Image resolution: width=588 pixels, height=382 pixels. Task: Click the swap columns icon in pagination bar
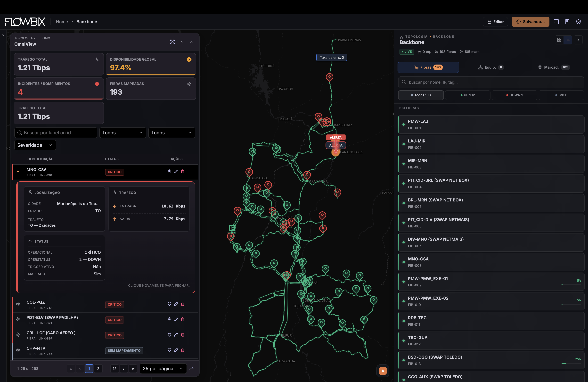[191, 369]
